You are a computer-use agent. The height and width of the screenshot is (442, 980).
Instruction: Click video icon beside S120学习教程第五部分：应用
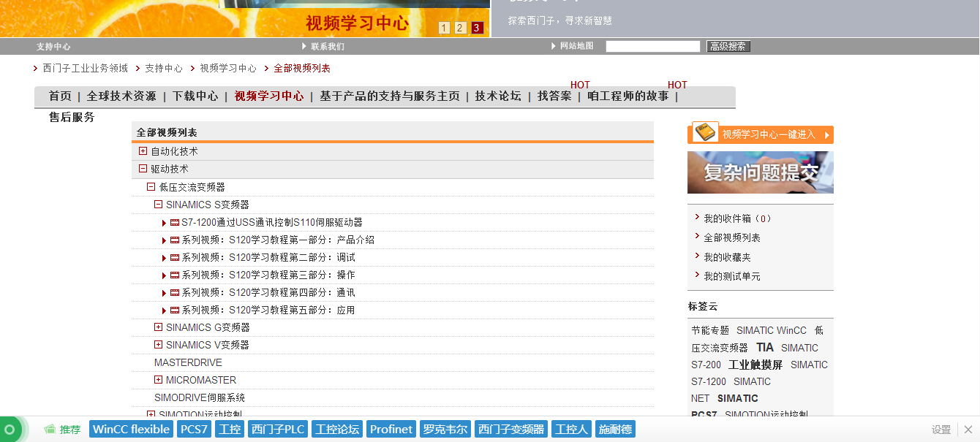tap(175, 310)
